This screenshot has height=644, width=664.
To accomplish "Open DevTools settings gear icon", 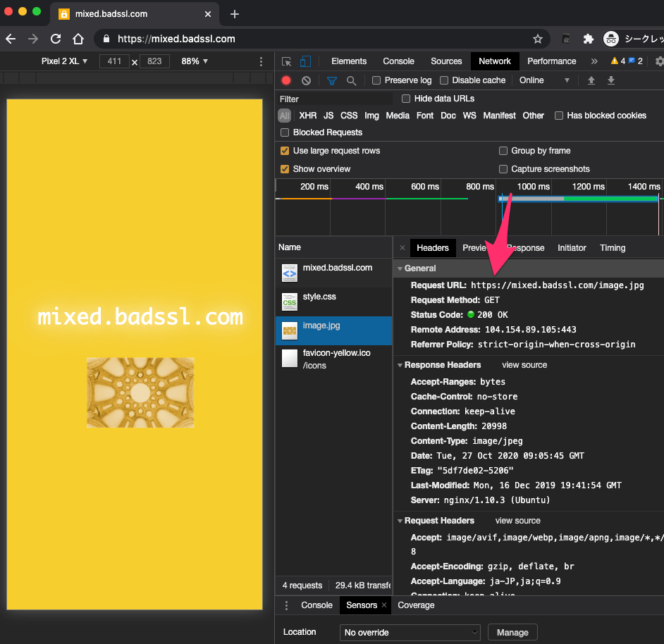I will pyautogui.click(x=659, y=61).
